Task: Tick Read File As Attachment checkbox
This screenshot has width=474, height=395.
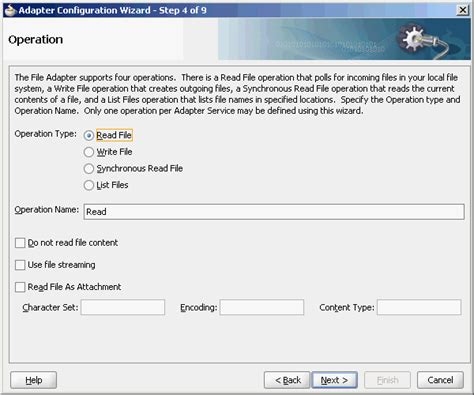Action: 20,287
